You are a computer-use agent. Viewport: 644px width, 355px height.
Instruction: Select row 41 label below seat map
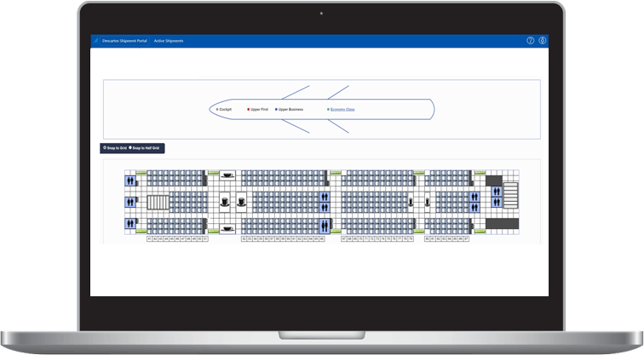pyautogui.click(x=149, y=239)
